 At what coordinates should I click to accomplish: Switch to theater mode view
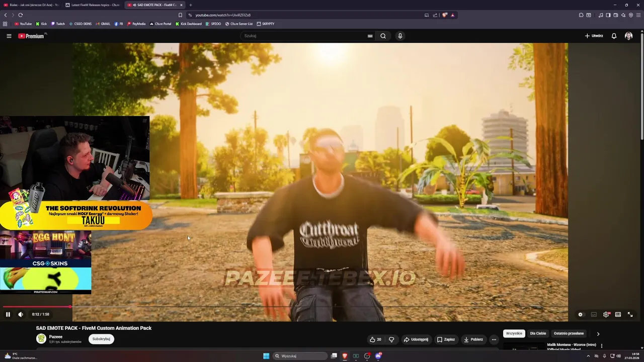click(x=618, y=314)
